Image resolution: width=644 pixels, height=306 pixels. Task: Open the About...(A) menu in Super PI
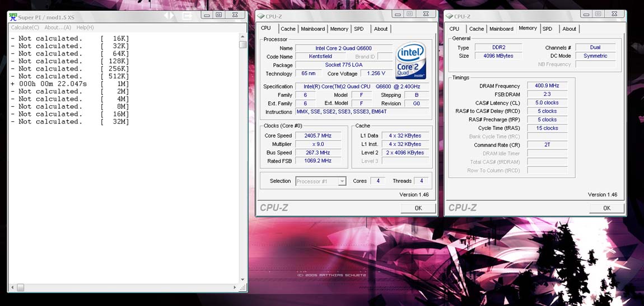click(x=58, y=27)
